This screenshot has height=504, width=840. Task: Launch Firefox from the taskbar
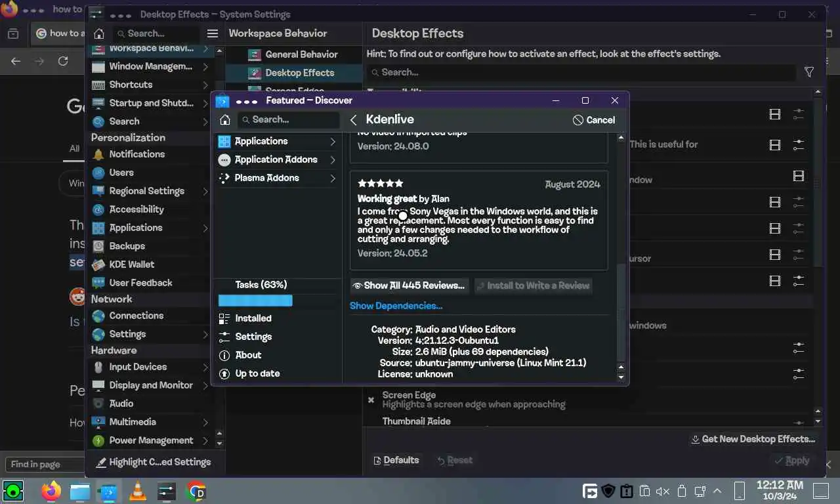click(x=51, y=491)
